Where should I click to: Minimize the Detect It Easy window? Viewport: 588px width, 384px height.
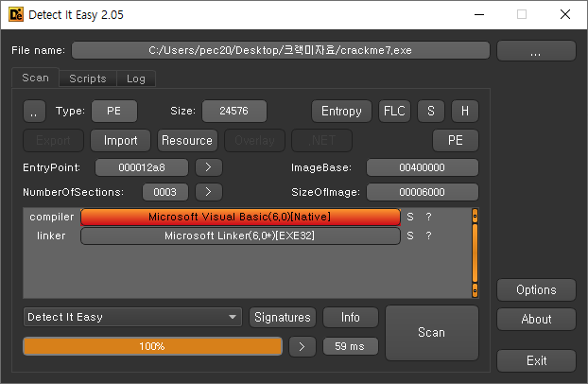coord(479,14)
